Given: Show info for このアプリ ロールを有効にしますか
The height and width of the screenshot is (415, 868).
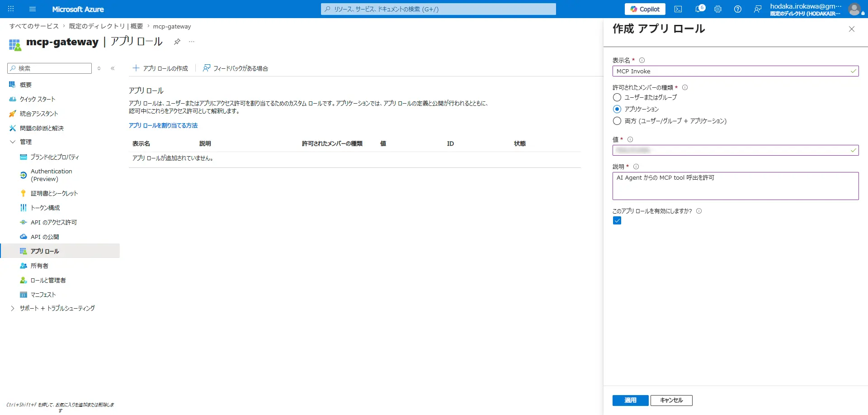Looking at the screenshot, I should 699,211.
